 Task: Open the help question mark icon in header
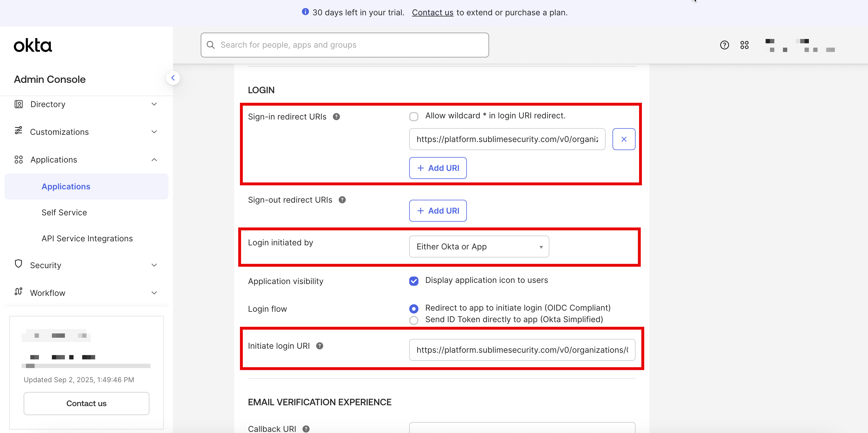click(x=724, y=45)
